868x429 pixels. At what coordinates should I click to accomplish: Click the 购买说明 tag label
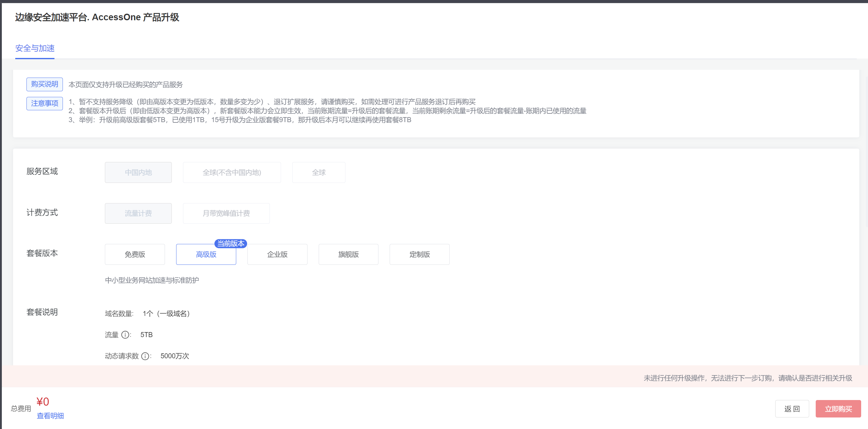coord(45,84)
